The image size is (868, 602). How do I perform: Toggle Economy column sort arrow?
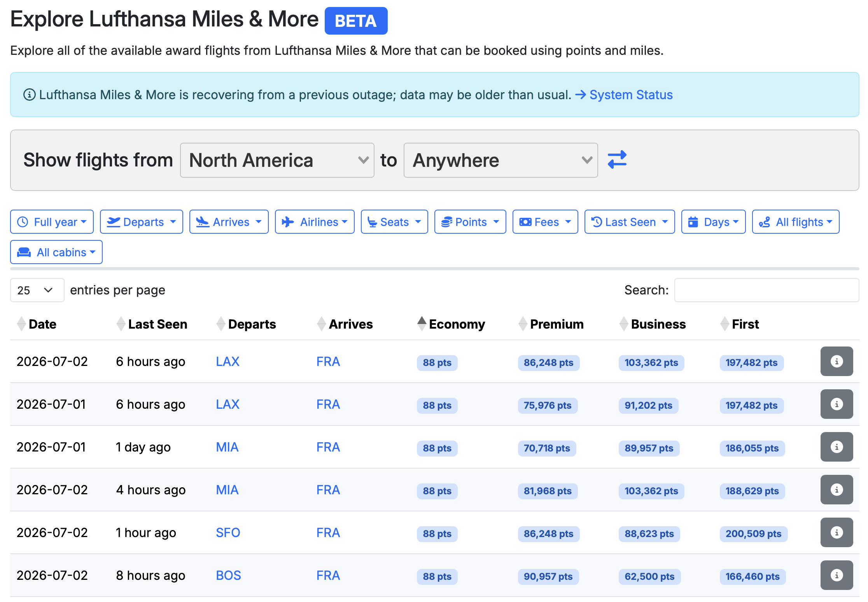tap(422, 324)
